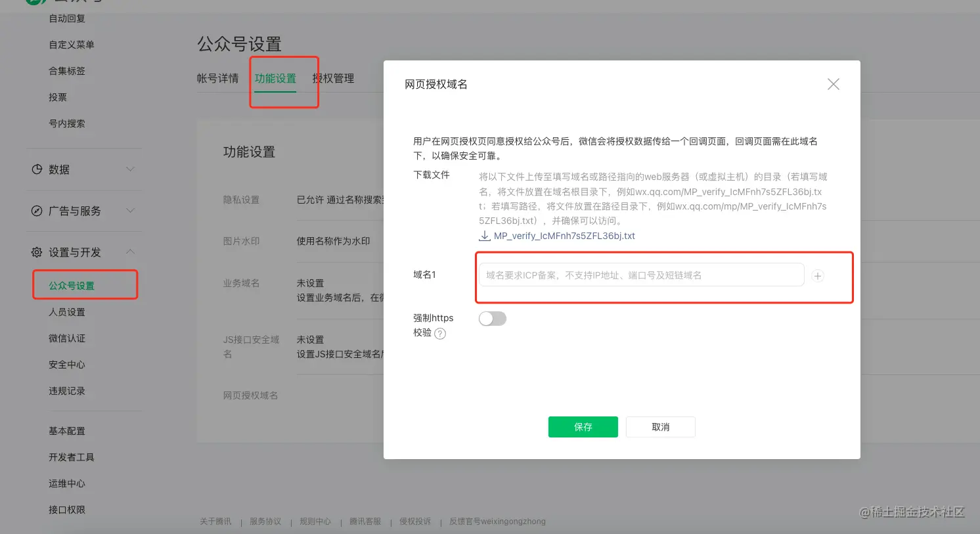This screenshot has height=534, width=980.
Task: Open 自定义菜单 in the sidebar
Action: (x=72, y=45)
